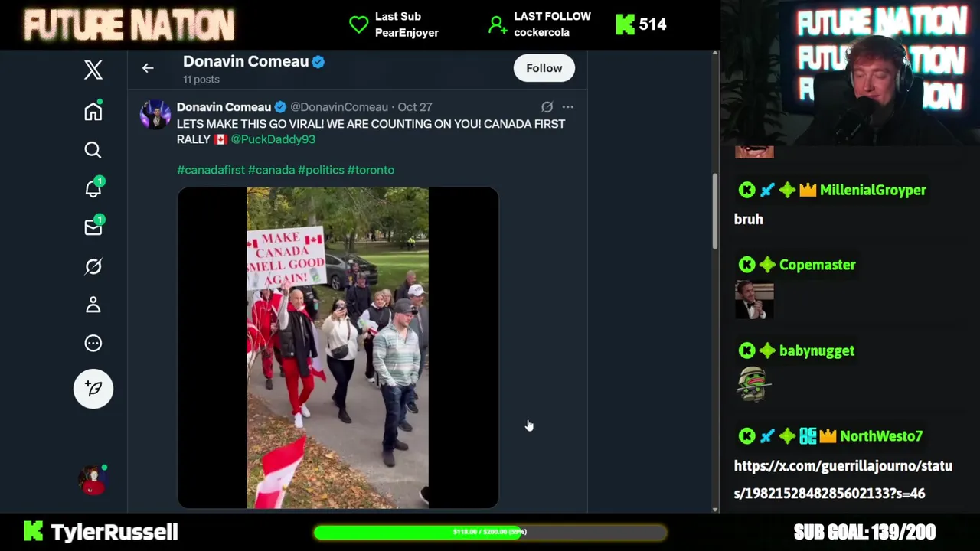The width and height of the screenshot is (980, 551).
Task: Click the Grok icon on the post
Action: coord(547,107)
